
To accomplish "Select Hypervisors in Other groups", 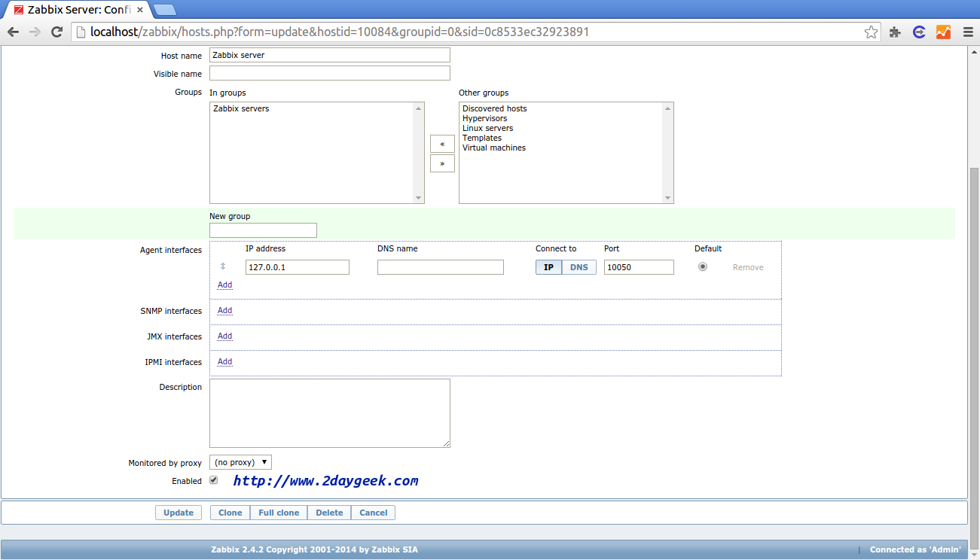I will click(x=485, y=118).
